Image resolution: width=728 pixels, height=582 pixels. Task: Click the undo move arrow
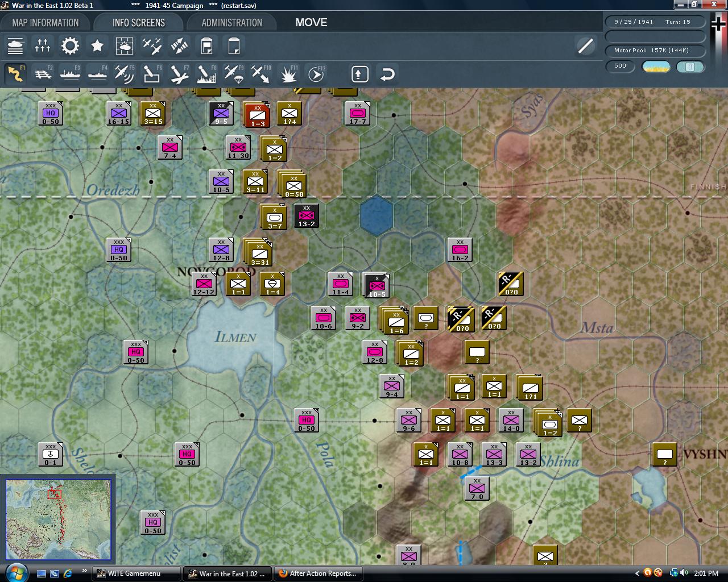click(387, 74)
